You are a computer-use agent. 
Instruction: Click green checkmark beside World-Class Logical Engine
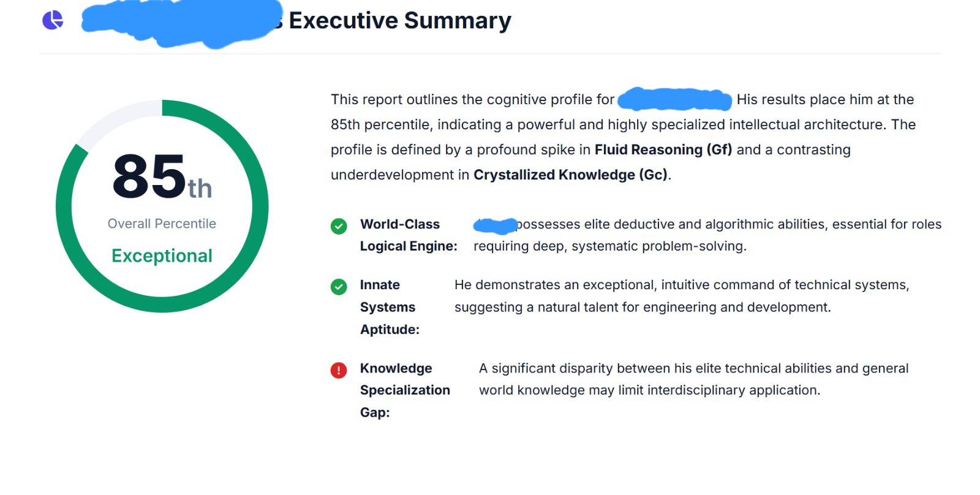339,226
